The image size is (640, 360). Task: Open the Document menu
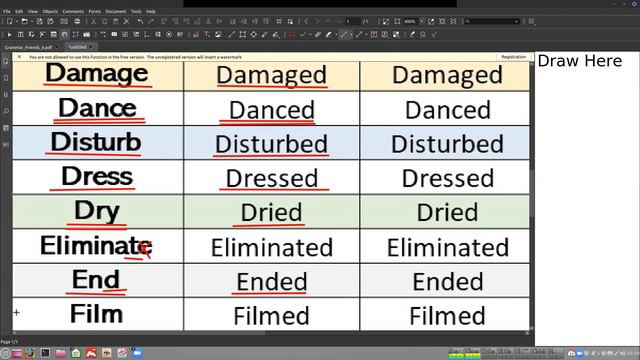click(116, 11)
